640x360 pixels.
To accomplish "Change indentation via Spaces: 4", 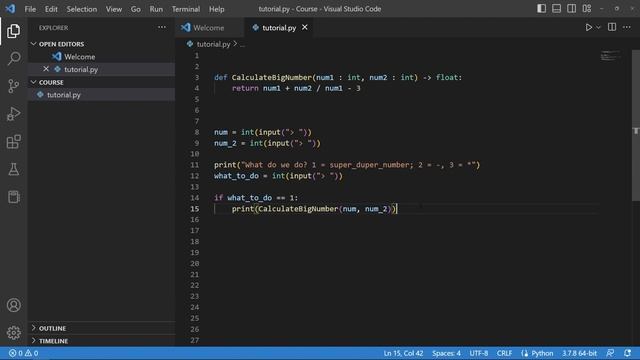I will (x=446, y=353).
